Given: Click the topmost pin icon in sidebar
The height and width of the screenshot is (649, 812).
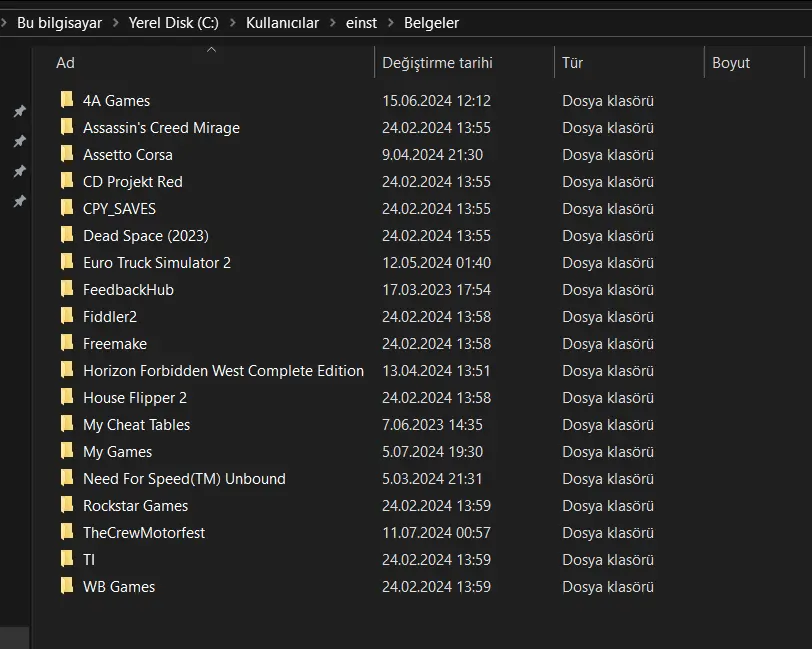Looking at the screenshot, I should point(19,111).
